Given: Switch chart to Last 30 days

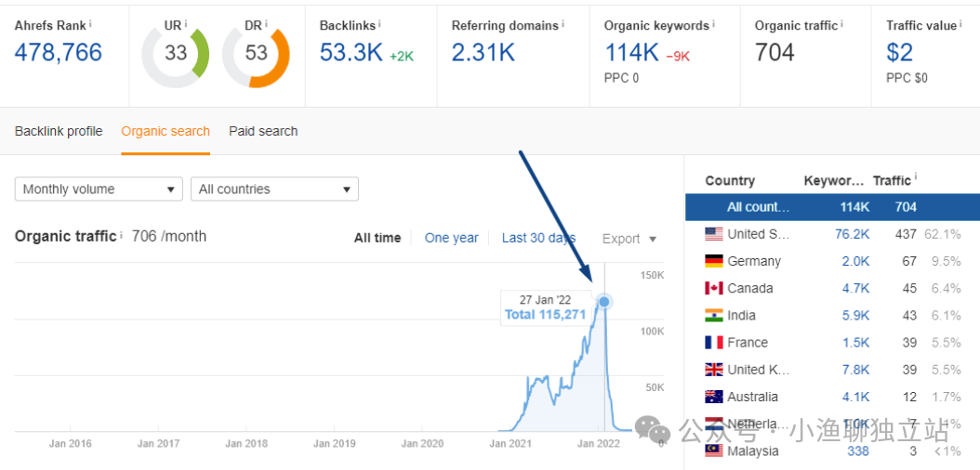Looking at the screenshot, I should click(538, 238).
